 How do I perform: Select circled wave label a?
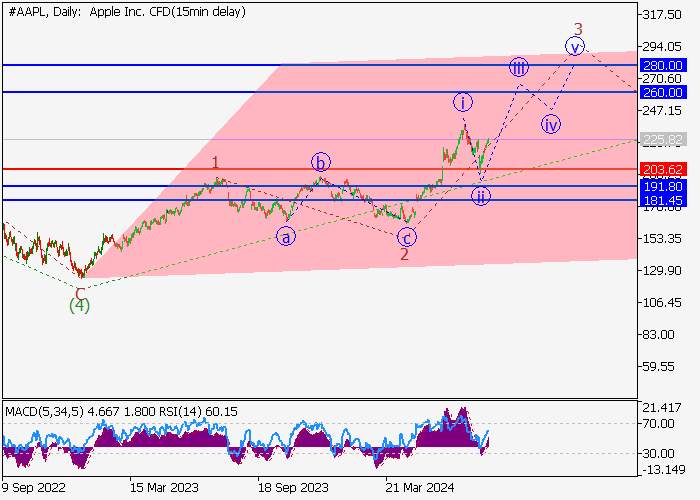click(286, 237)
